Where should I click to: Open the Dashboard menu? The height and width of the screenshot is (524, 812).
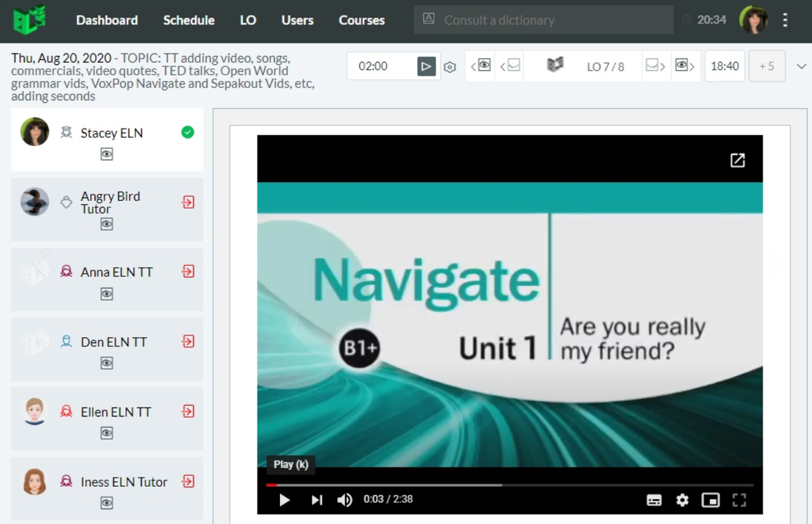pyautogui.click(x=107, y=20)
